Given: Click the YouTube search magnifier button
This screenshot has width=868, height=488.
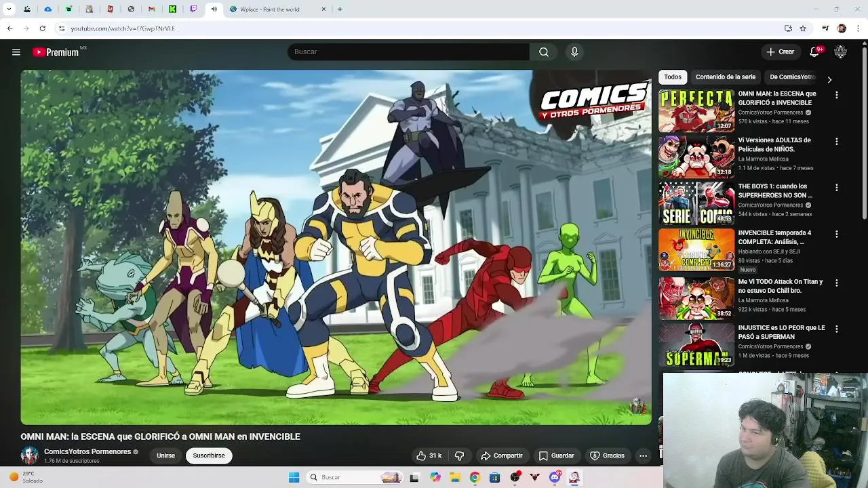Looking at the screenshot, I should point(544,52).
